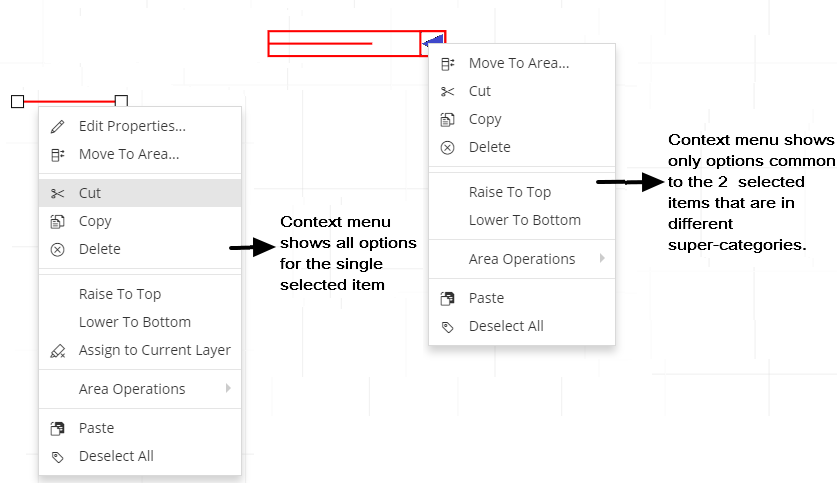This screenshot has width=837, height=483.
Task: Click the Deselect All tag icon in right menu
Action: pyautogui.click(x=447, y=327)
